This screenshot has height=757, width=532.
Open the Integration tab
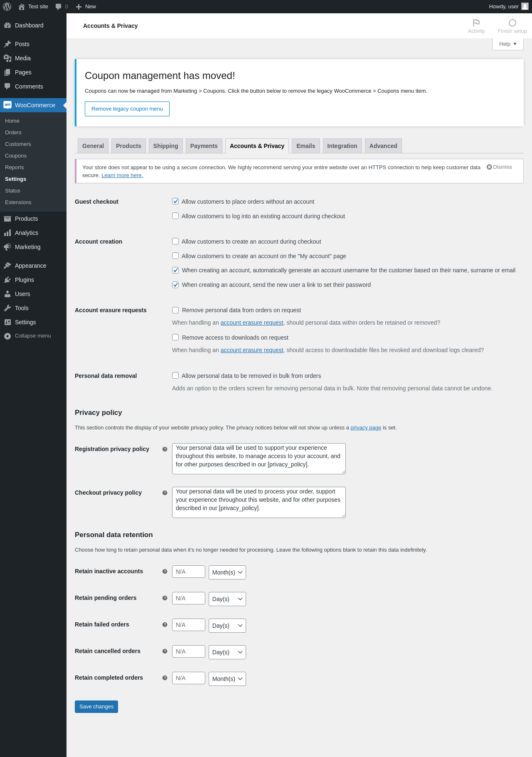(x=342, y=146)
